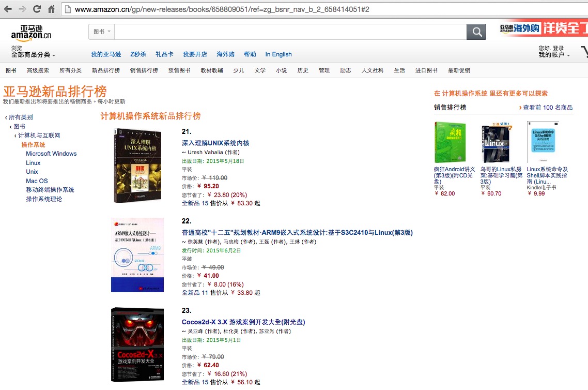The width and height of the screenshot is (588, 390).
Task: Open the 最新促销 latest promotions tab
Action: point(459,70)
